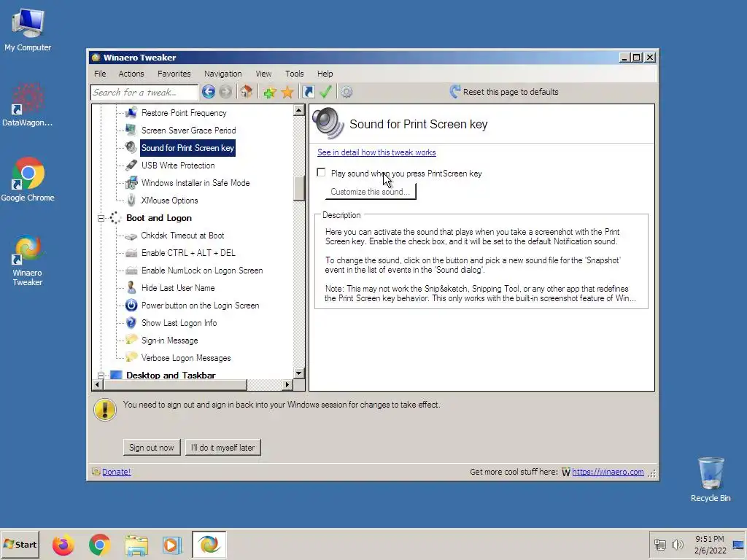
Task: Click the Screen Saver Grace Period icon
Action: pos(131,130)
